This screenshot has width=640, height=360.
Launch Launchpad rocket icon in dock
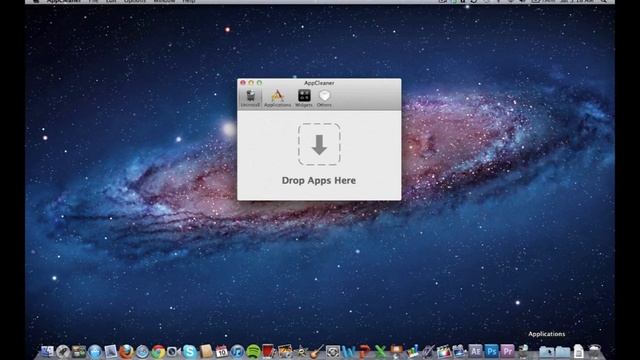click(x=63, y=351)
